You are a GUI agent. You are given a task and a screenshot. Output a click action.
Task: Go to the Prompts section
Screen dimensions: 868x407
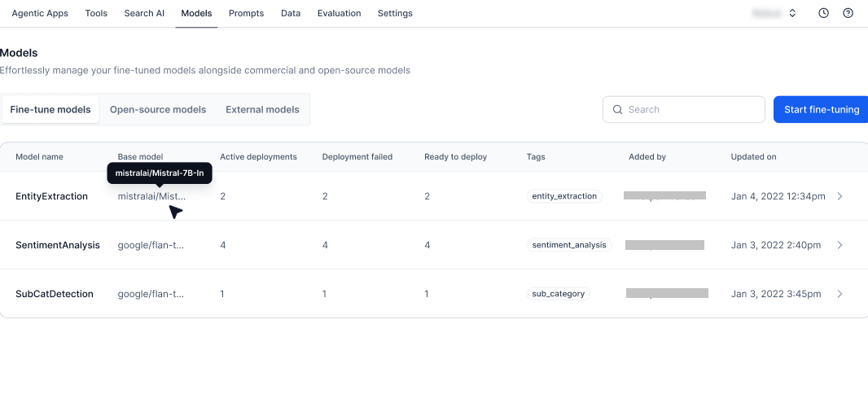tap(246, 13)
